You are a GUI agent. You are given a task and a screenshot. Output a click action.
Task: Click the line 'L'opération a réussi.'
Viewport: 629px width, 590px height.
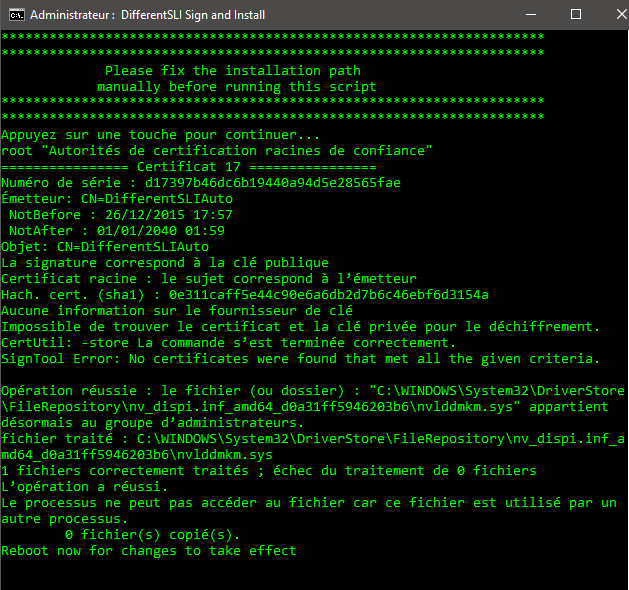84,487
